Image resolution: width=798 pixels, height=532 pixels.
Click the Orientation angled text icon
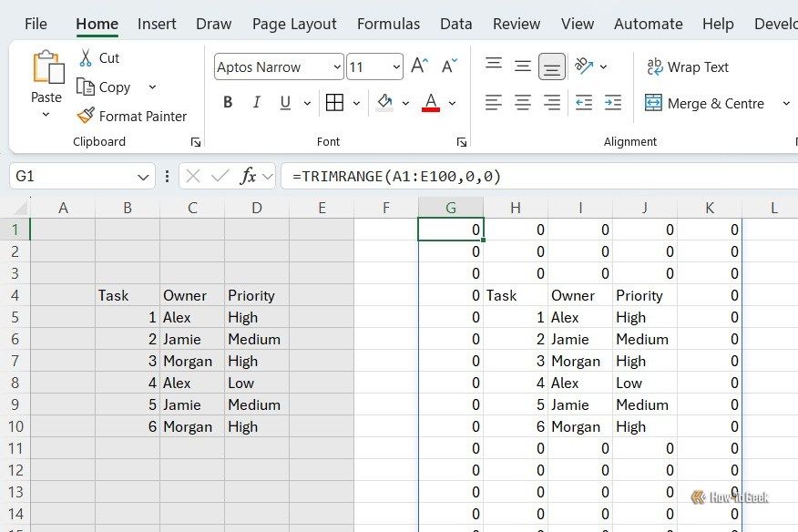(583, 66)
